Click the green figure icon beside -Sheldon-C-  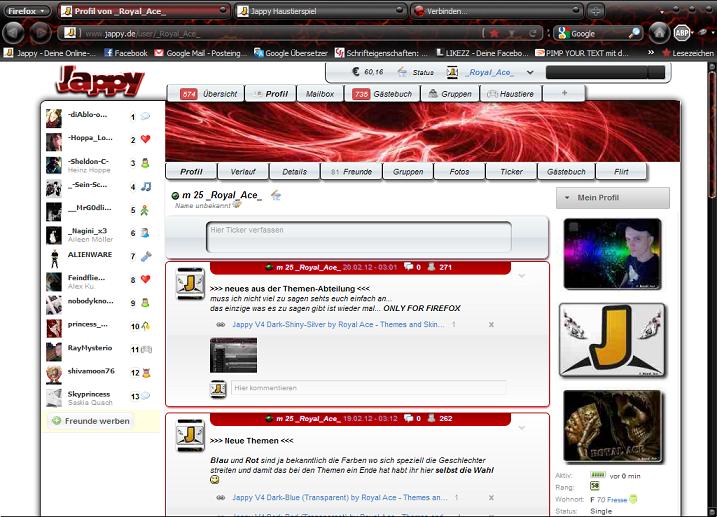point(145,163)
